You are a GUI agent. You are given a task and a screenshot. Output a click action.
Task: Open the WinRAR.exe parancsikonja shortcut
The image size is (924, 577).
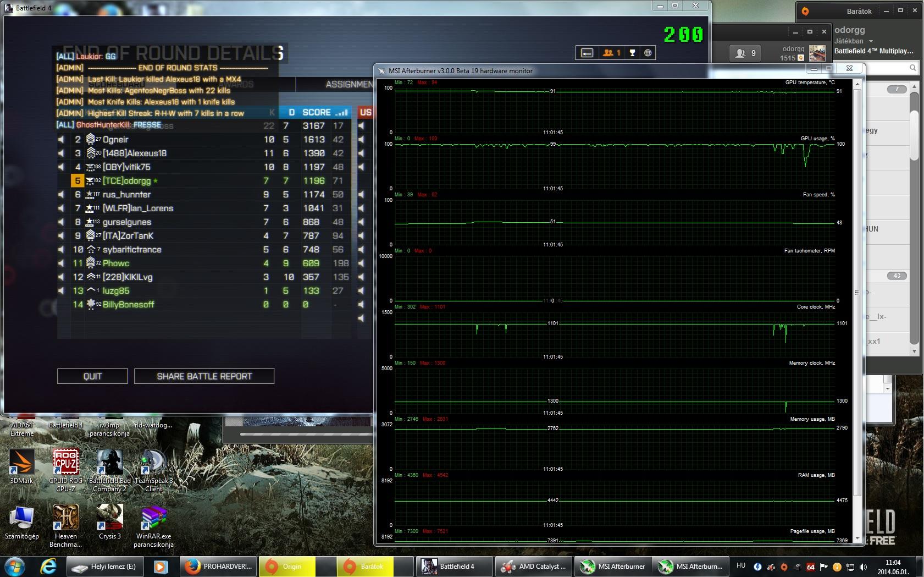tap(153, 526)
